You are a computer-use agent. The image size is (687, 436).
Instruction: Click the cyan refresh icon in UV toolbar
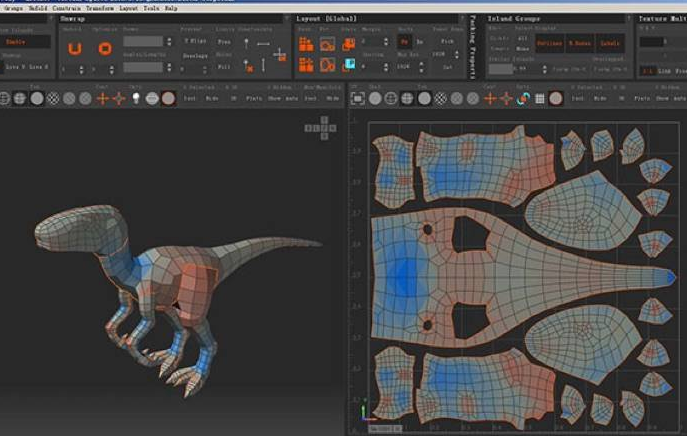521,99
